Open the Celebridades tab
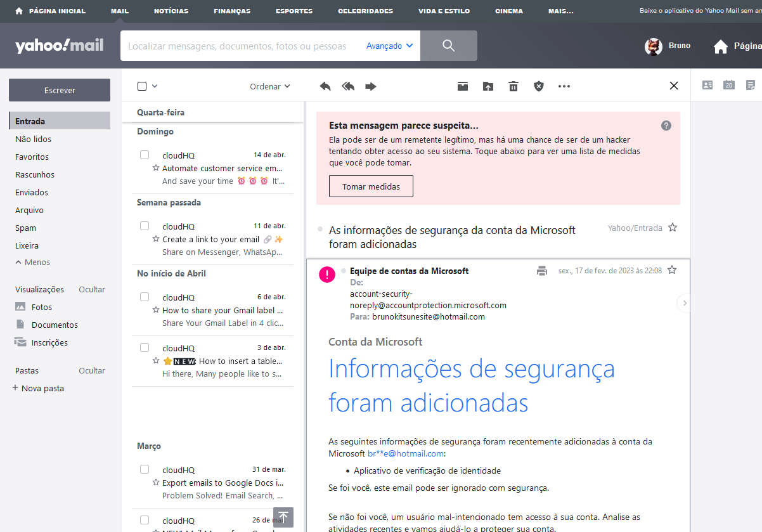Image resolution: width=762 pixels, height=532 pixels. coord(365,11)
